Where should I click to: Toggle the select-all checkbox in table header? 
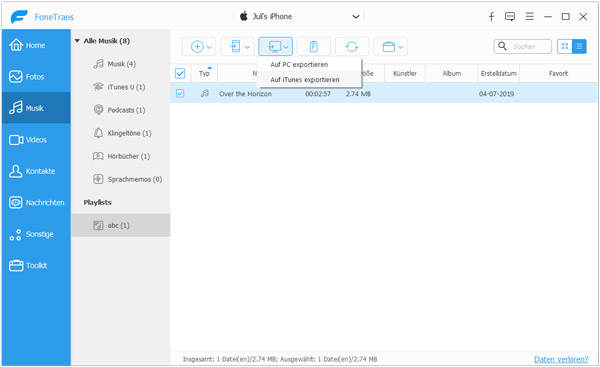pos(180,73)
